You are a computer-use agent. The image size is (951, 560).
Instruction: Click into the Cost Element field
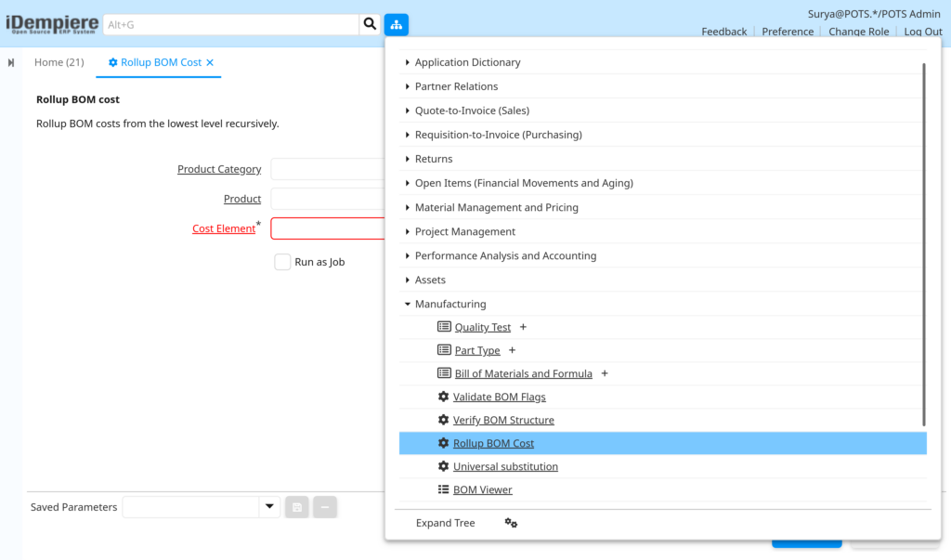point(328,228)
